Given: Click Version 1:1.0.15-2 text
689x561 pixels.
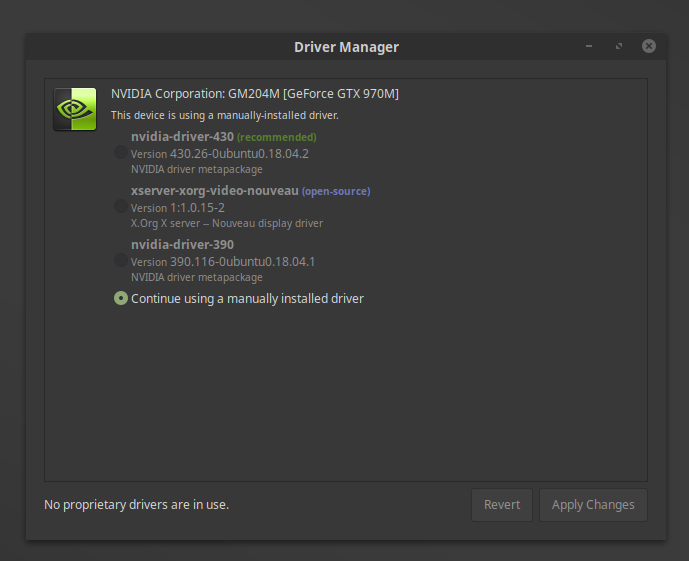Looking at the screenshot, I should pos(178,208).
